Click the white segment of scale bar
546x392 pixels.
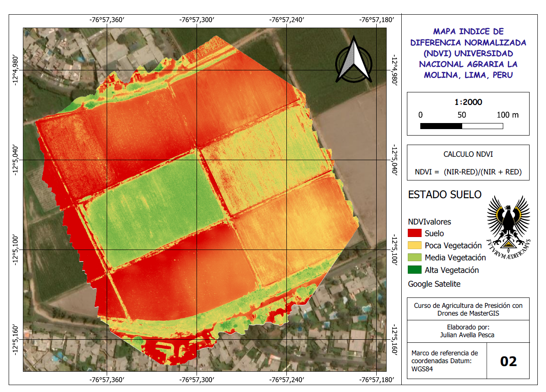[x=483, y=126]
